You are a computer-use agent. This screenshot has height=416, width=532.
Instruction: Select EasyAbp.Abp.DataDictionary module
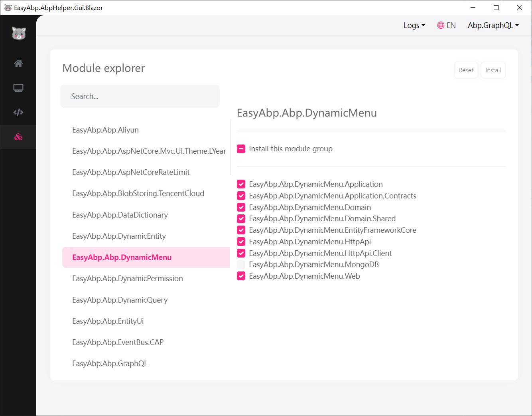point(146,215)
